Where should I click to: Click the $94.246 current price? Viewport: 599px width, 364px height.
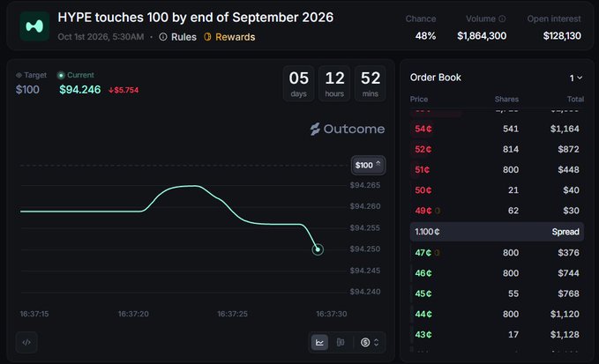(80, 90)
